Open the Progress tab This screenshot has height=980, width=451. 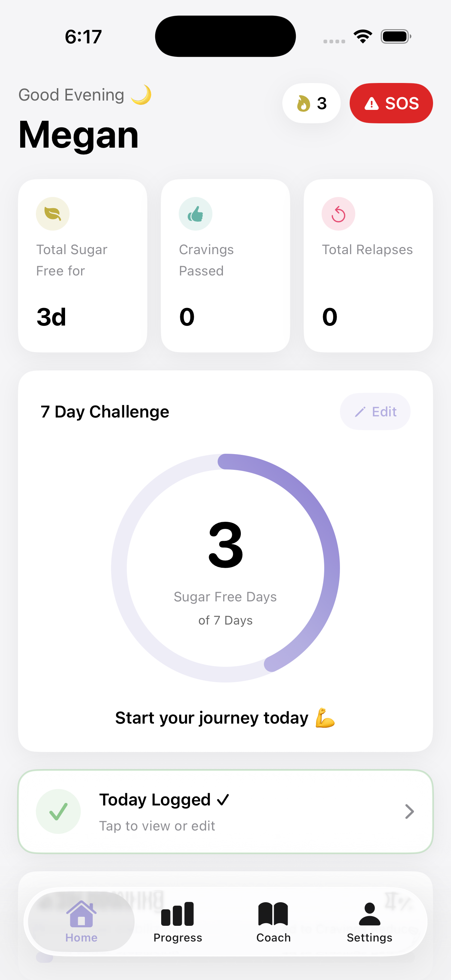coord(177,921)
